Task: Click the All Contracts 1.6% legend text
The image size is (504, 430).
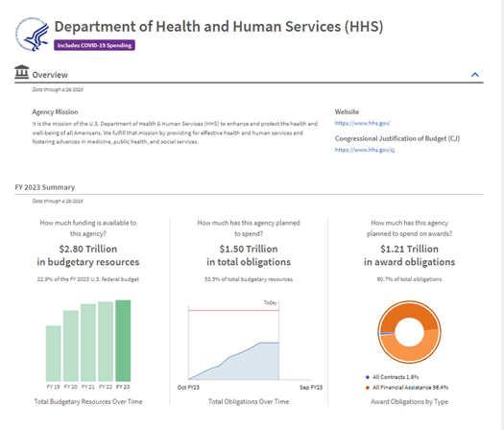Action: (396, 377)
